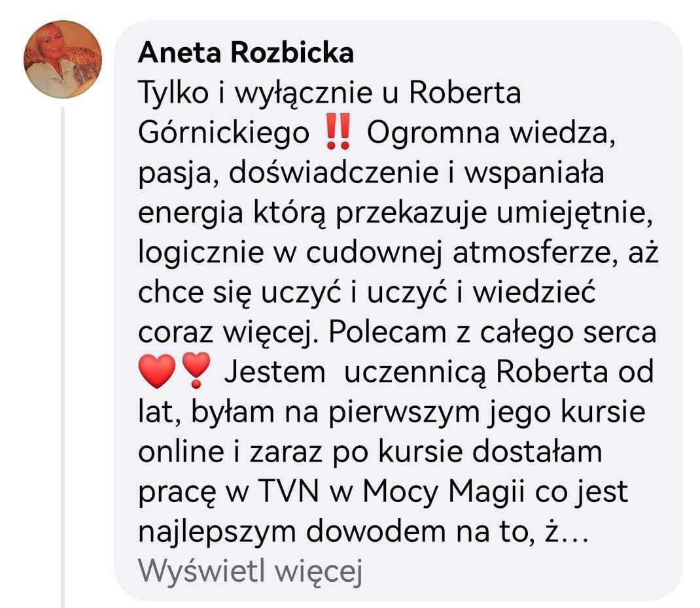Click the Aneta Rozbicka author name

[246, 53]
